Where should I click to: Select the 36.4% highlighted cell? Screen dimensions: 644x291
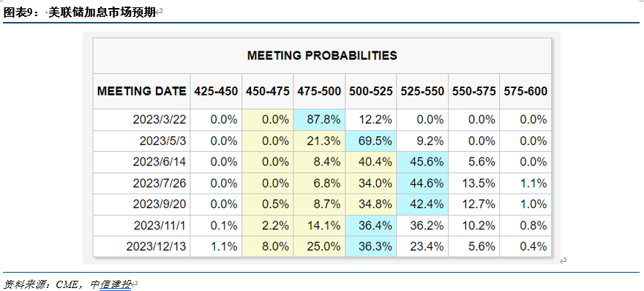[371, 226]
